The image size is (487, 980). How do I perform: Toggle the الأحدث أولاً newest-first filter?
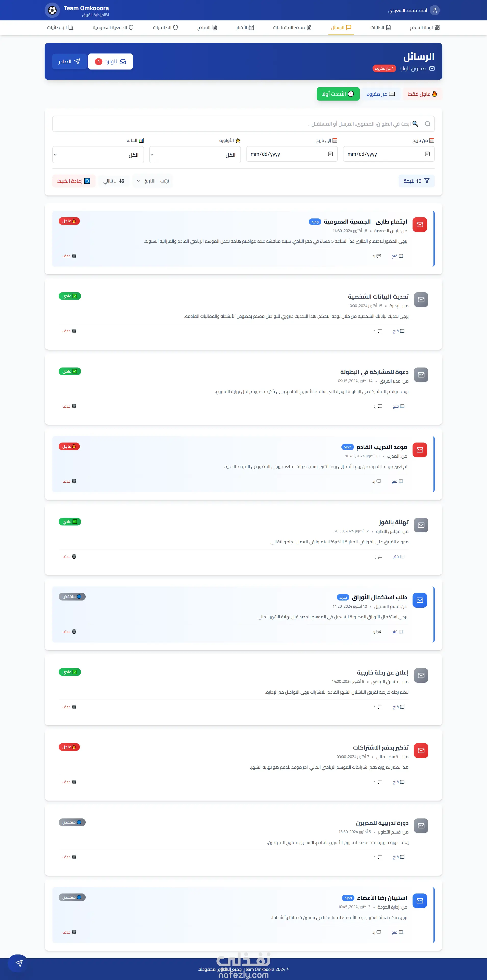pos(338,94)
